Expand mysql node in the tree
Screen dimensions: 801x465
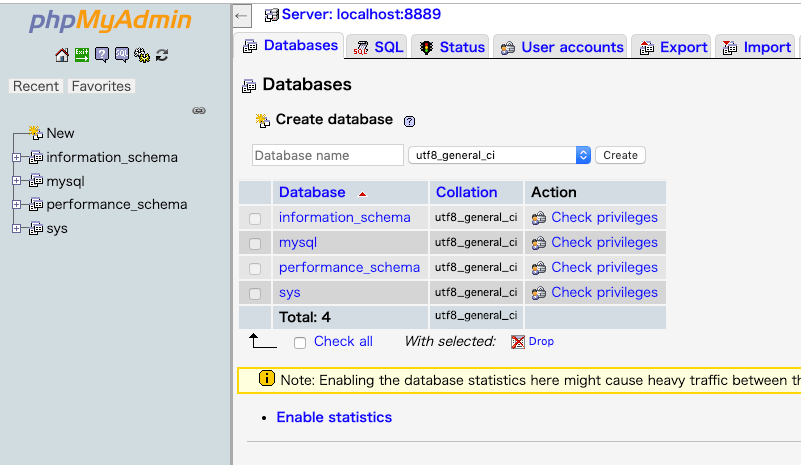pos(16,181)
